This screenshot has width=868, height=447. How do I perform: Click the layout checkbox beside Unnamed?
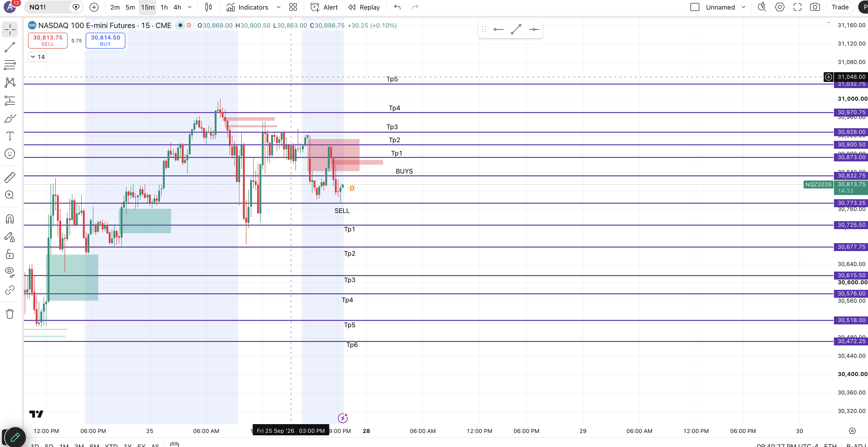[x=695, y=7]
